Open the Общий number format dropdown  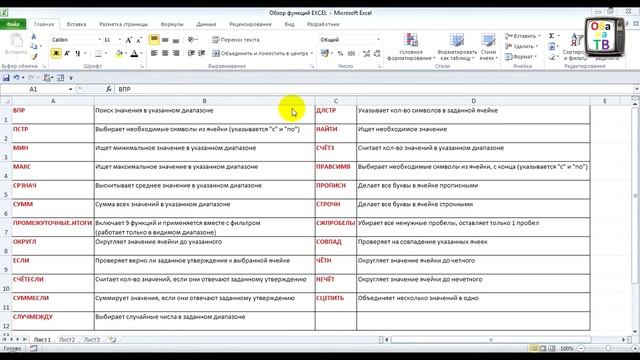point(378,40)
